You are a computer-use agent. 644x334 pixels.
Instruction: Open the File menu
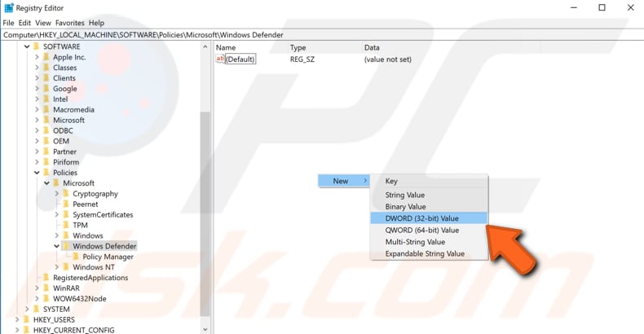point(8,23)
